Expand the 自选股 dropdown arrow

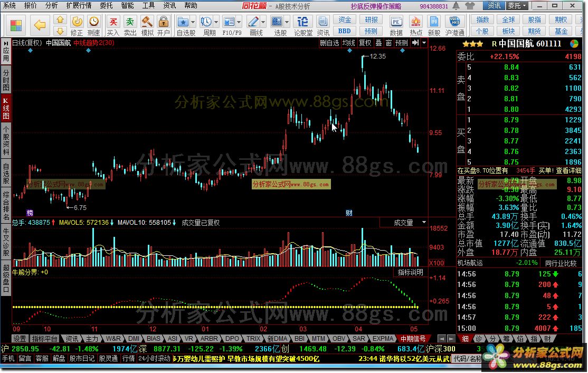pos(193,22)
